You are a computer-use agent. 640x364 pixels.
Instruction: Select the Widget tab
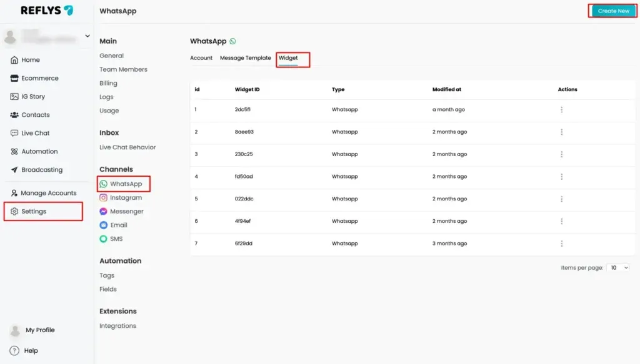pyautogui.click(x=288, y=58)
